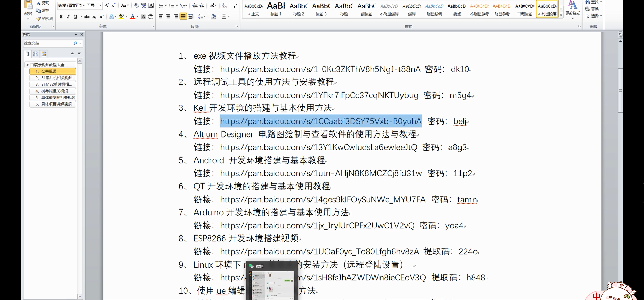
Task: Click the Enclose Characters circle icon
Action: [151, 16]
